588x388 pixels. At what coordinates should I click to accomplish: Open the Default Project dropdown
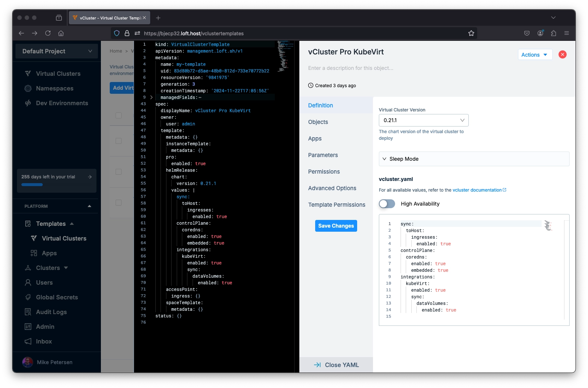click(57, 51)
